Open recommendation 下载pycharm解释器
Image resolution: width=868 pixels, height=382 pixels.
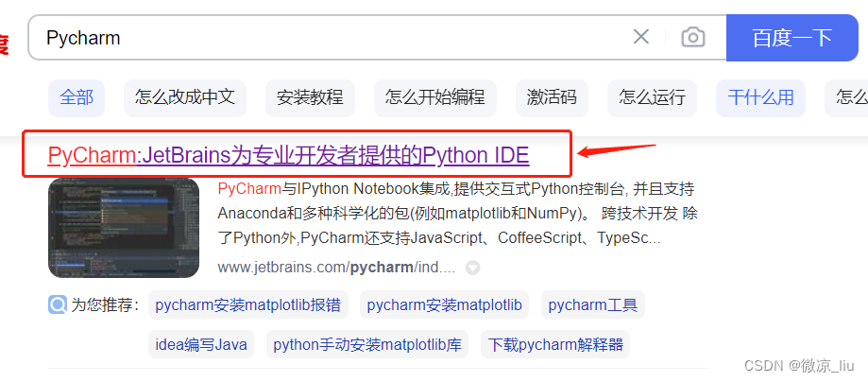[555, 344]
